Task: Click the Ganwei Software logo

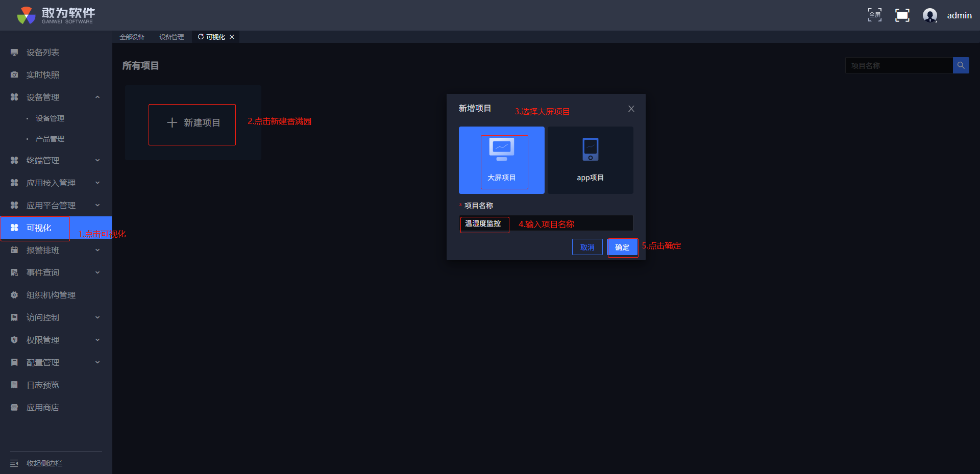Action: pos(55,15)
